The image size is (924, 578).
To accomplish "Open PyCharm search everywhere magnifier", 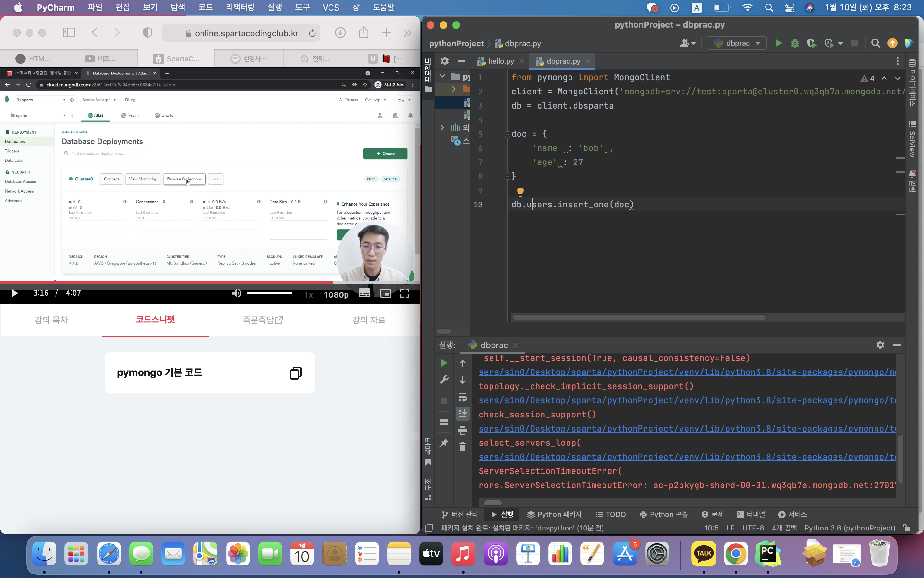I will [876, 43].
